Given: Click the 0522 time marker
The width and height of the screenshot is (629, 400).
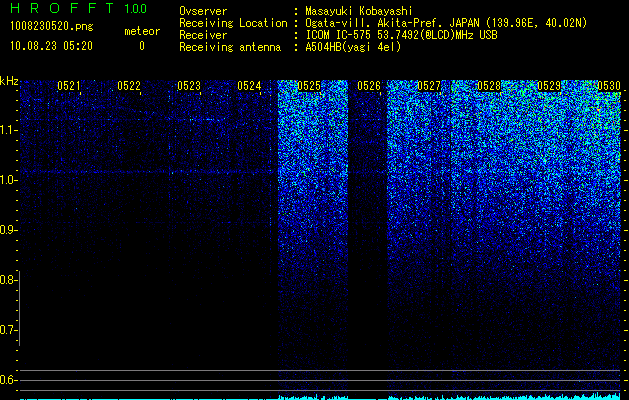Looking at the screenshot, I should click(x=129, y=86).
